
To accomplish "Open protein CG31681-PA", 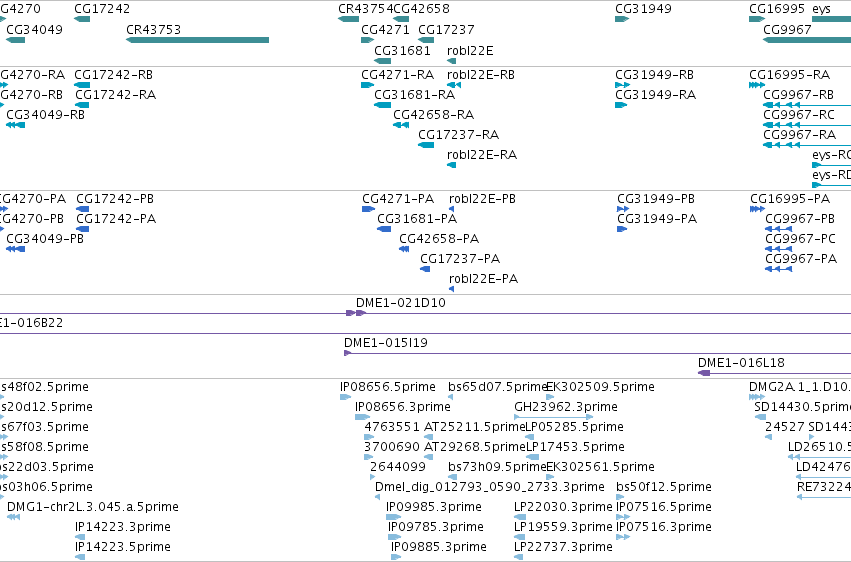I will click(417, 219).
